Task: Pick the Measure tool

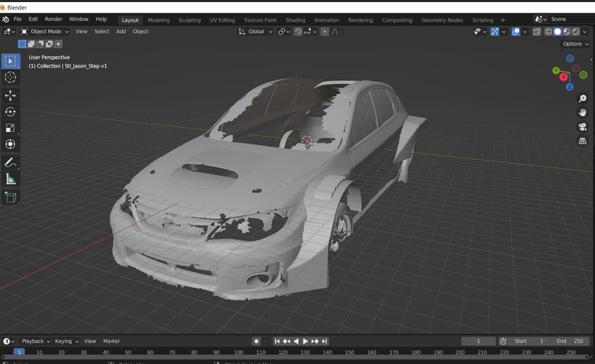Action: (x=11, y=180)
